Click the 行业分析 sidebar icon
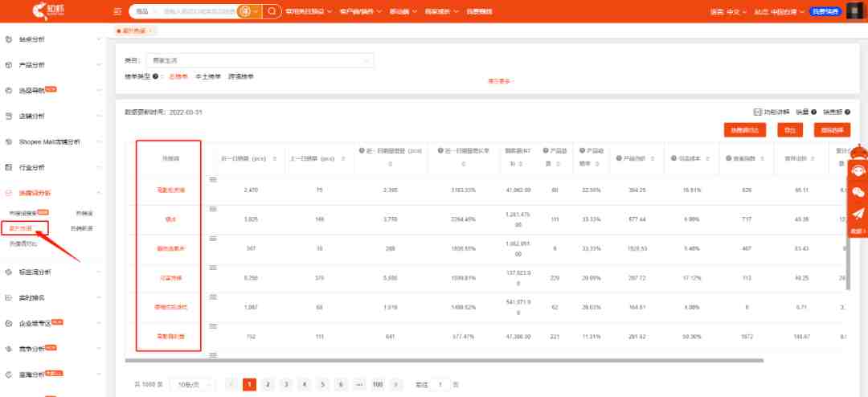Image resolution: width=868 pixels, height=397 pixels. [x=9, y=167]
